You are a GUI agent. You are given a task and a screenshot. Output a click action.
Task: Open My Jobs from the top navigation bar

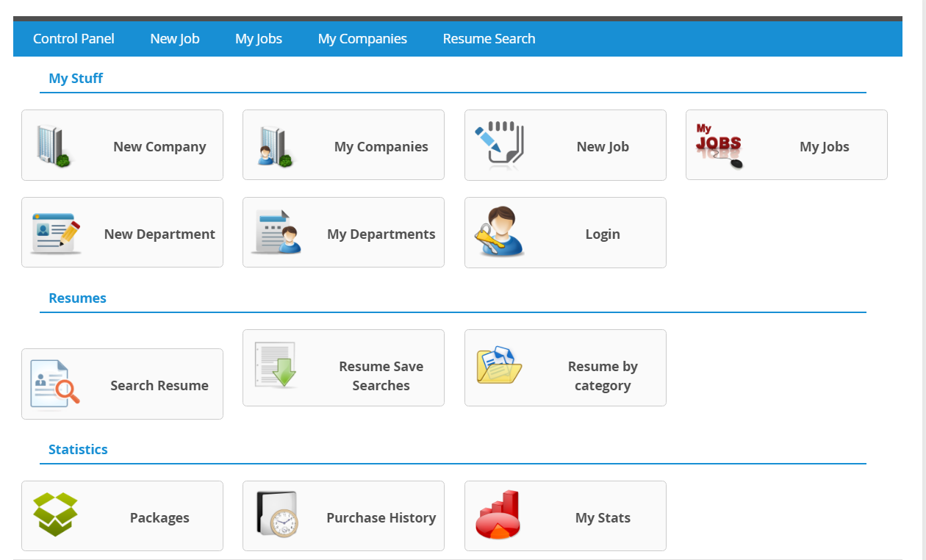point(259,39)
